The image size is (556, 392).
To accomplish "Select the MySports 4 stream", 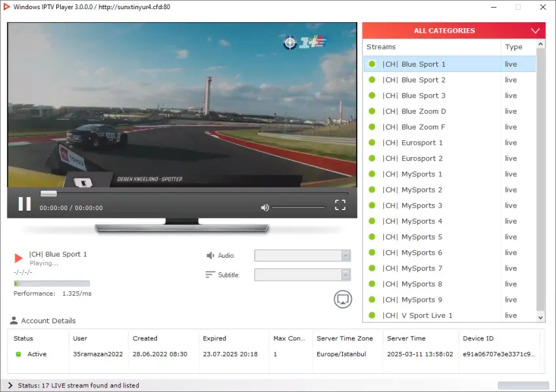I will 449,221.
